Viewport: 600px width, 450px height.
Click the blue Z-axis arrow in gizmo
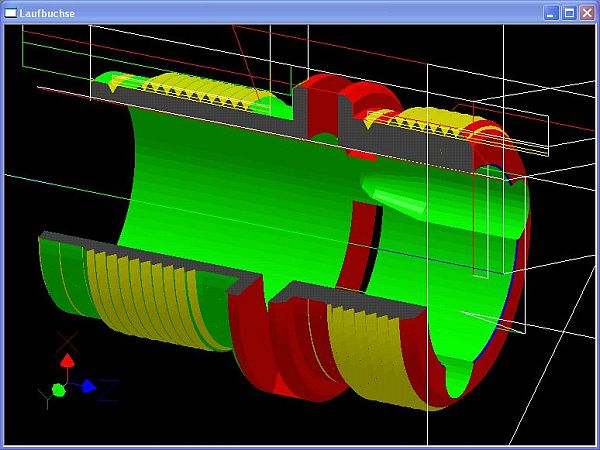88,386
